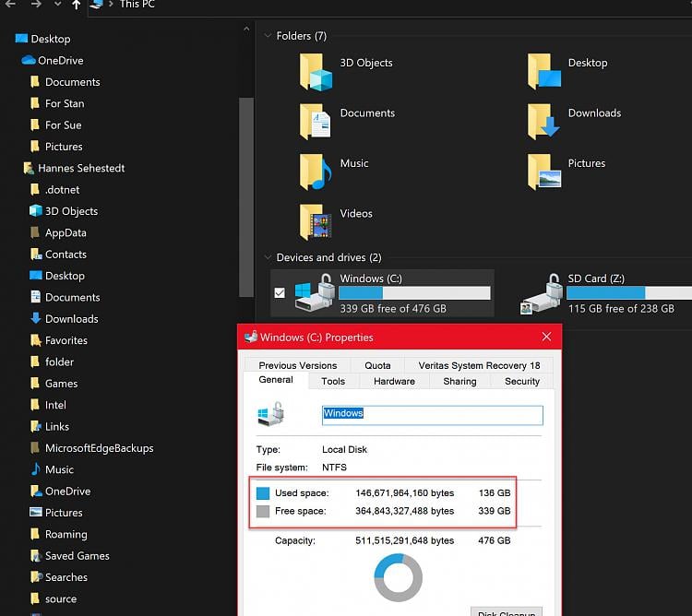Viewport: 692px width, 616px height.
Task: Open the recent locations dropdown arrow
Action: [57, 5]
